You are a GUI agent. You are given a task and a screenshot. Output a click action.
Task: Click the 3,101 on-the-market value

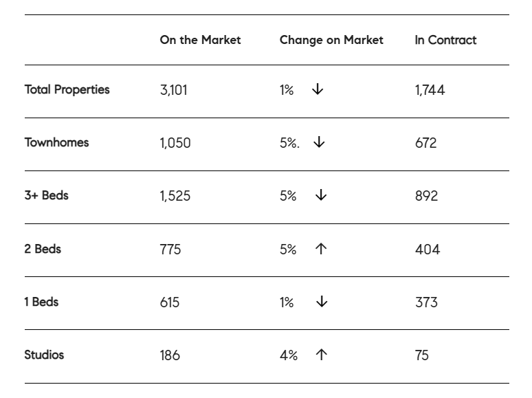[173, 90]
